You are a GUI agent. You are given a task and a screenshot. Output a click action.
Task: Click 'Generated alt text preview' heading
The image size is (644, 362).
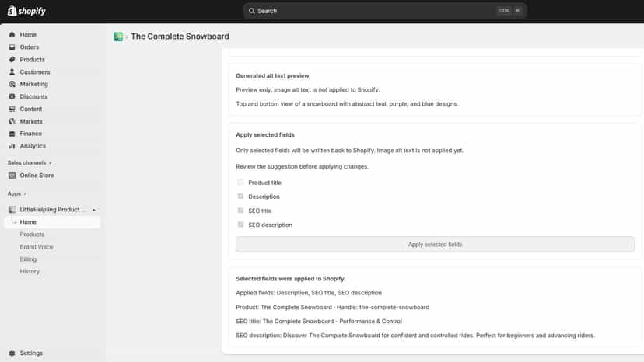[x=272, y=75]
